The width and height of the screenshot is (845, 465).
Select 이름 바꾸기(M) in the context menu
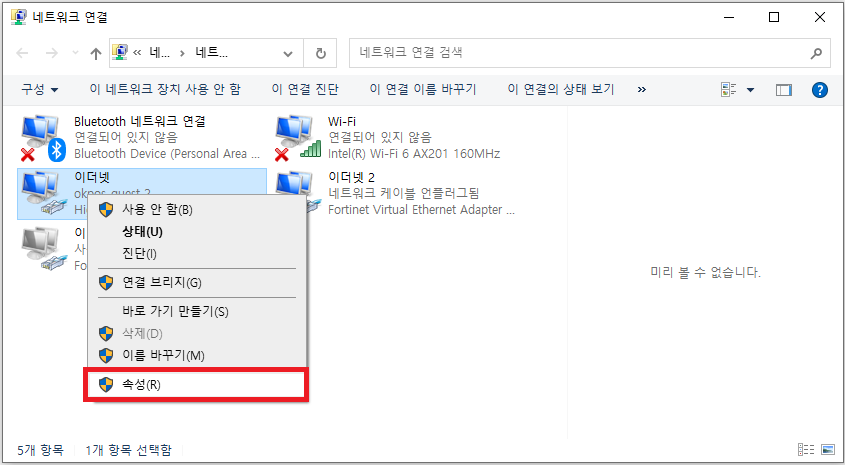(162, 355)
